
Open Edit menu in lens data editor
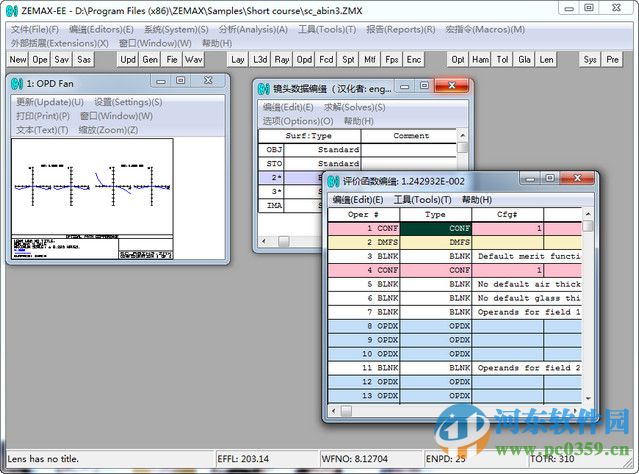pos(288,107)
